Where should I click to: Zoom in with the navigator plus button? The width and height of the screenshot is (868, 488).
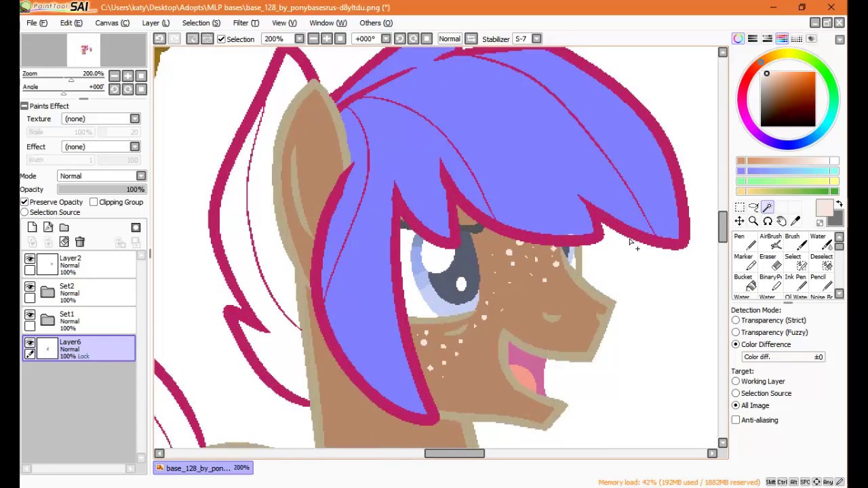127,76
